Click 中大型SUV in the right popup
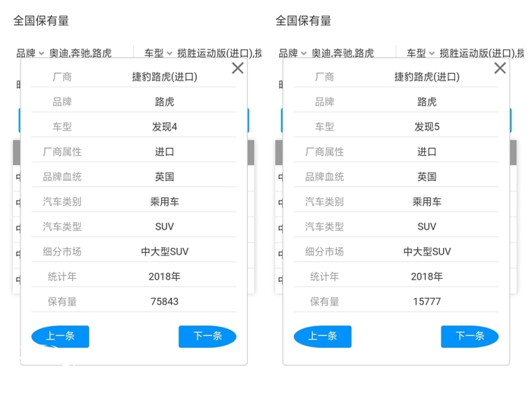This screenshot has height=399, width=532. pyautogui.click(x=427, y=252)
